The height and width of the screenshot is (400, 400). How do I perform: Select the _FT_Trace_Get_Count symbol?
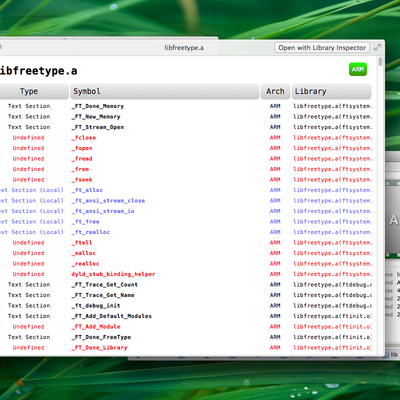pyautogui.click(x=105, y=285)
